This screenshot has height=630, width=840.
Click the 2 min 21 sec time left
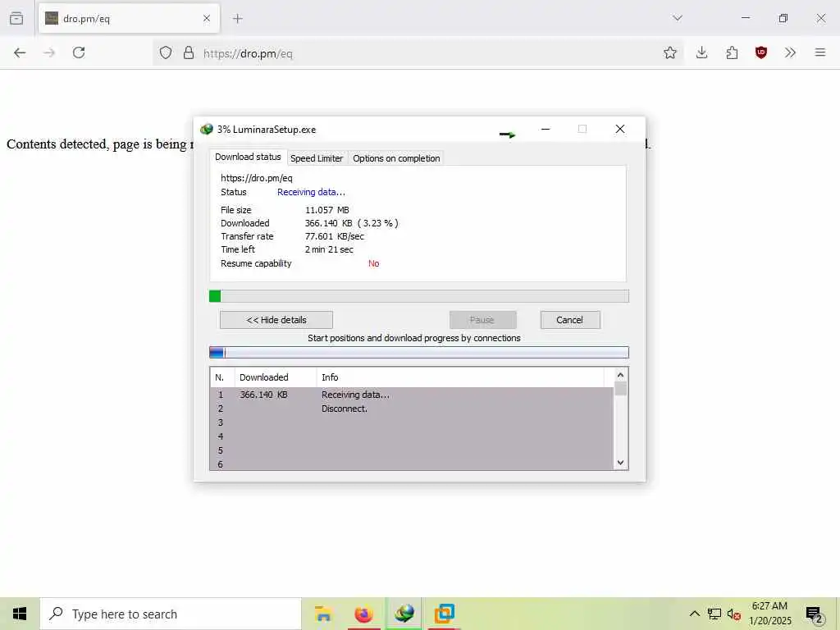(x=329, y=249)
